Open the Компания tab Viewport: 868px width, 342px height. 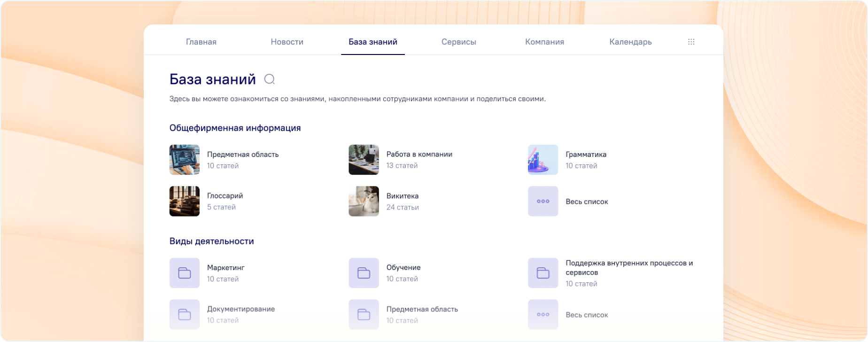[544, 42]
